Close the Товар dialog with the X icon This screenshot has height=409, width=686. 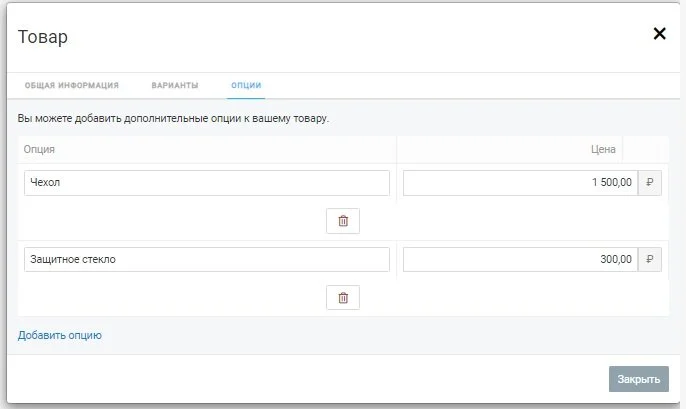pyautogui.click(x=659, y=34)
